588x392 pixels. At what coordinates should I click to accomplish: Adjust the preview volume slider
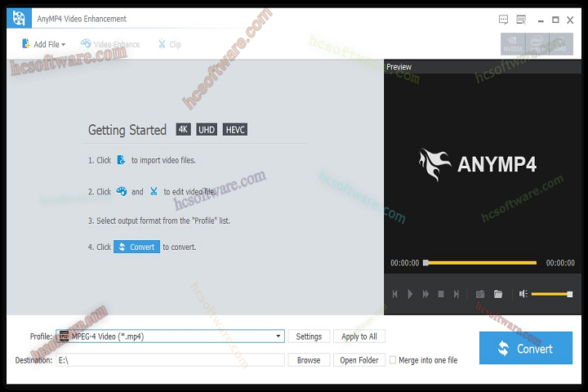[551, 294]
